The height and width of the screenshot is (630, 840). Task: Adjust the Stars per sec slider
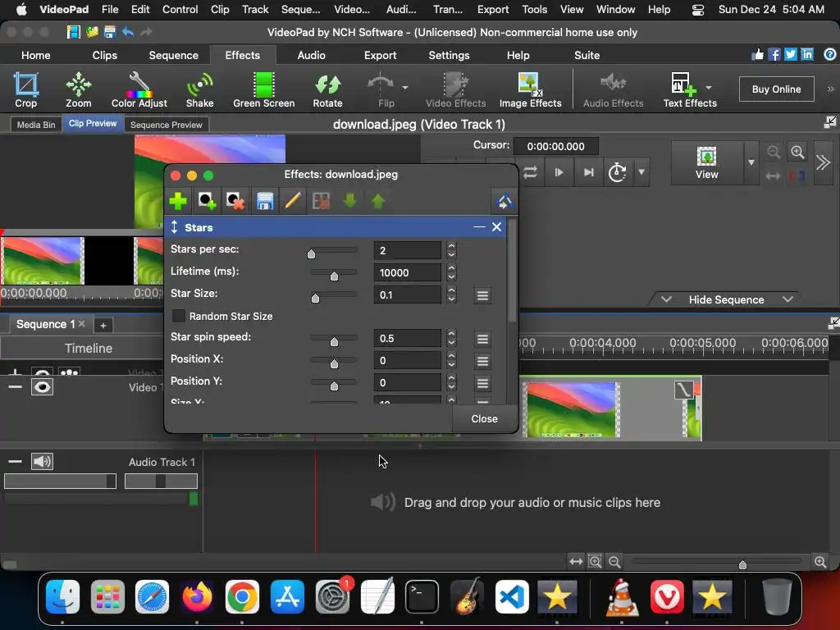point(311,254)
